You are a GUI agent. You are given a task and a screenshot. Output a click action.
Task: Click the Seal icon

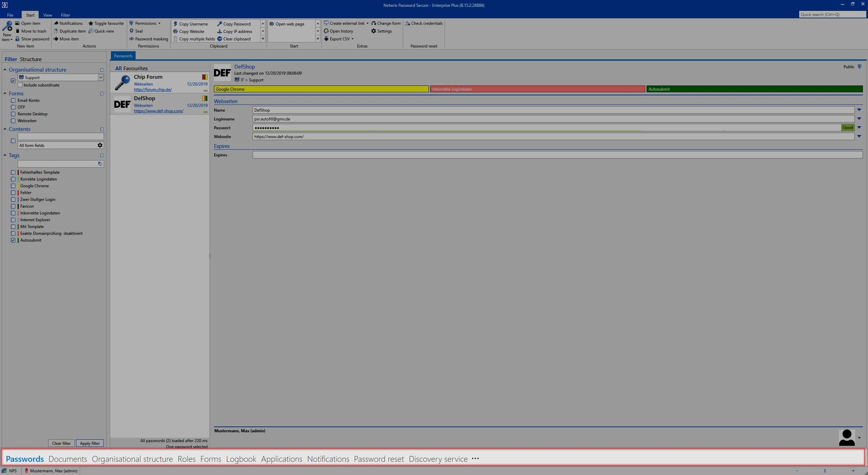coord(132,31)
